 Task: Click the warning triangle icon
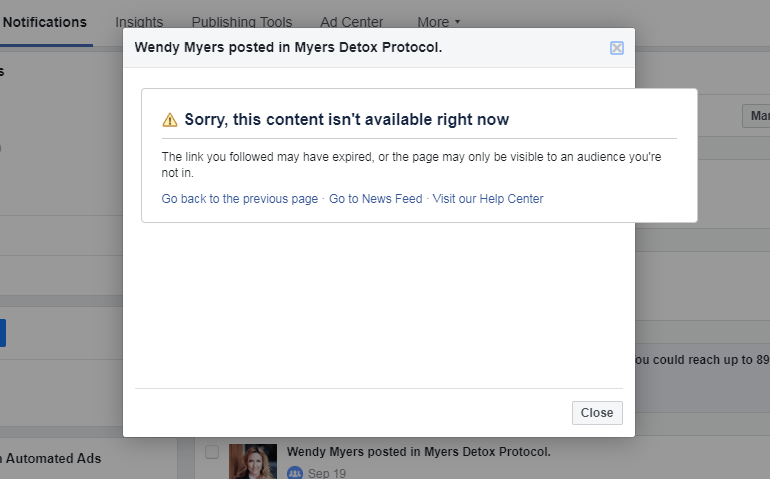tap(170, 120)
